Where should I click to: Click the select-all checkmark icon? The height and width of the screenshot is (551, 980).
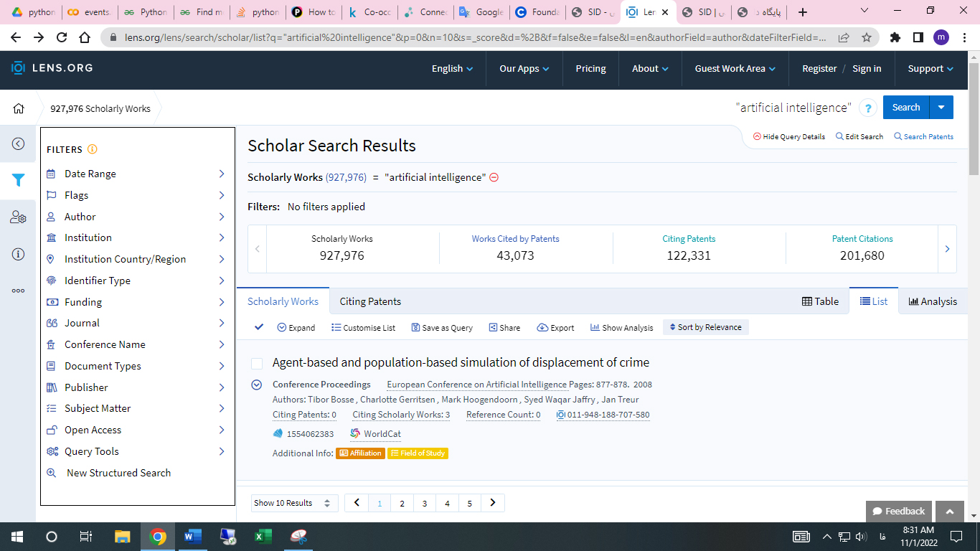259,327
